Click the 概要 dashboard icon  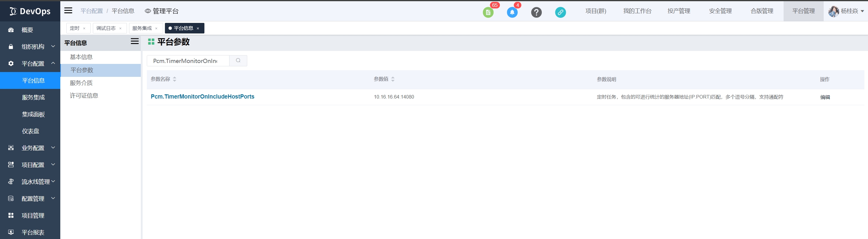coord(11,30)
